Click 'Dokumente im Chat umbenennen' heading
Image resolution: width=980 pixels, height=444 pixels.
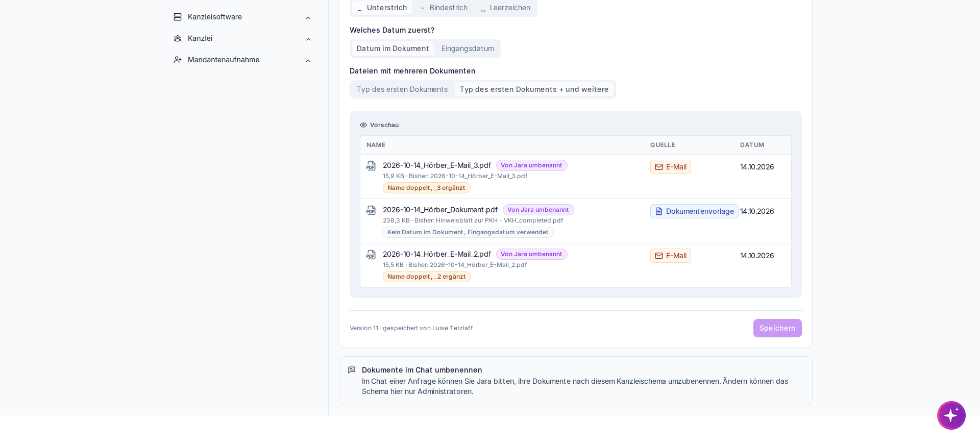coord(422,370)
